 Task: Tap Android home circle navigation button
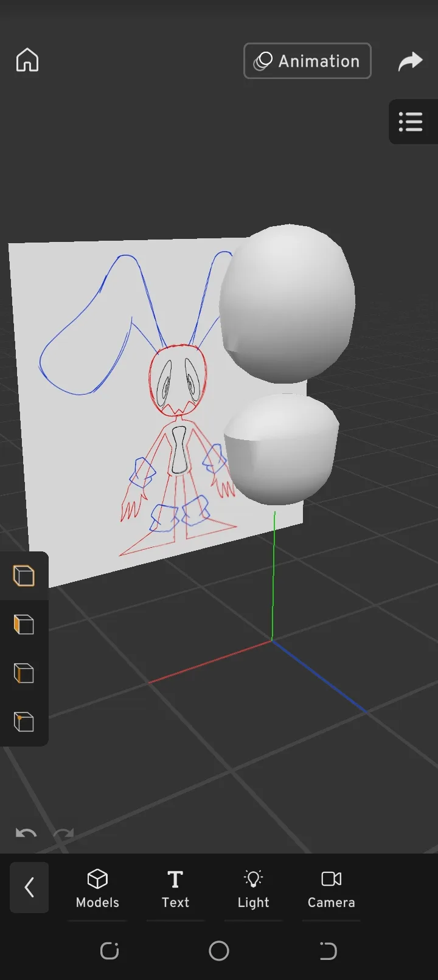(x=219, y=951)
